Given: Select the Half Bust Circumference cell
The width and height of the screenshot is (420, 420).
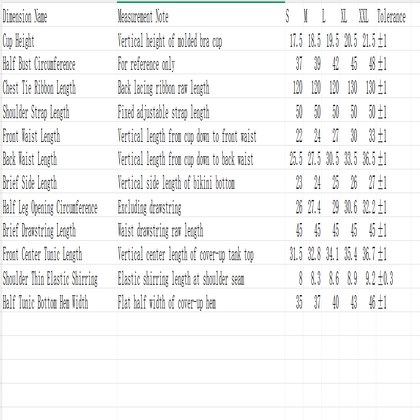Looking at the screenshot, I should pos(59,64).
